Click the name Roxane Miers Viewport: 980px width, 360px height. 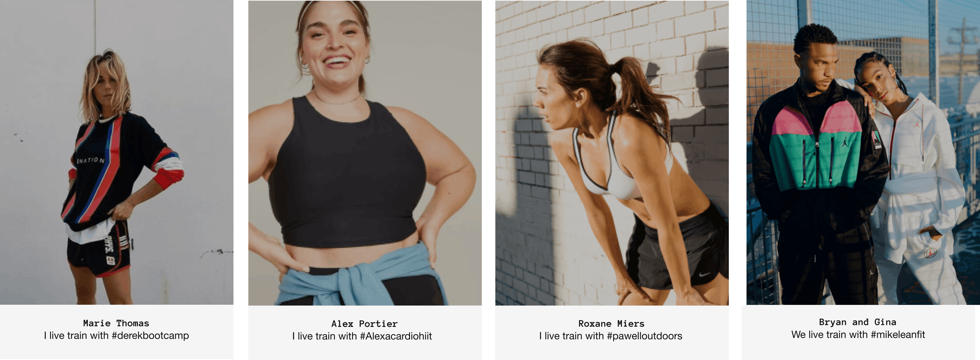click(x=611, y=323)
